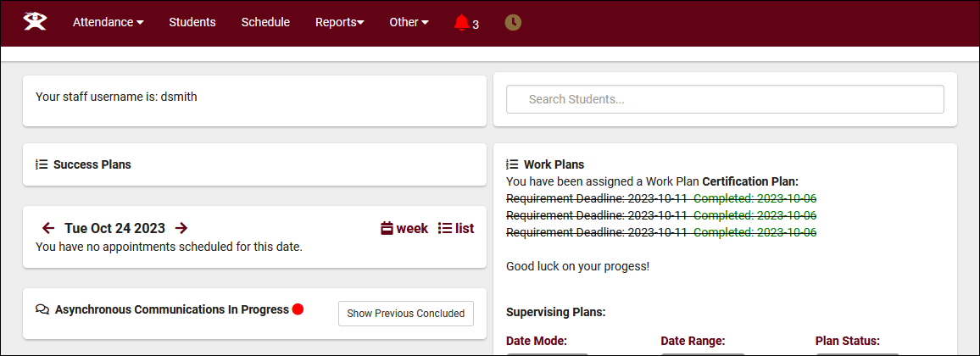Click the Asynchronous Communications chat icon
This screenshot has width=980, height=356.
[x=42, y=310]
